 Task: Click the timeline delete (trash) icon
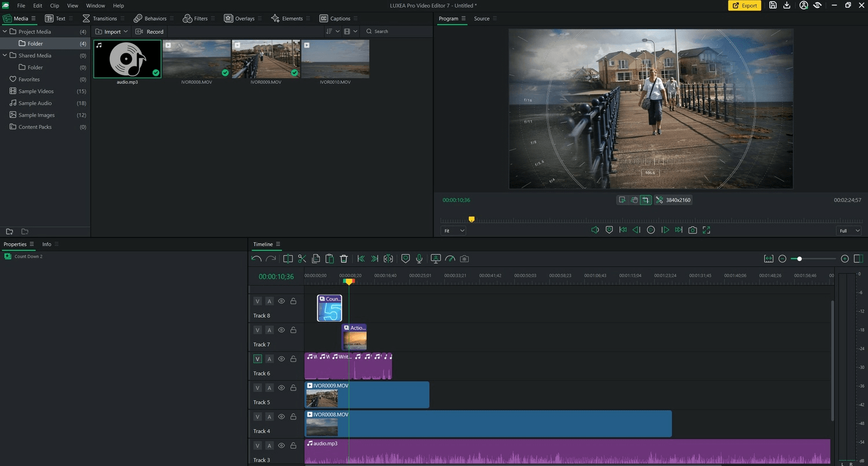pyautogui.click(x=344, y=259)
